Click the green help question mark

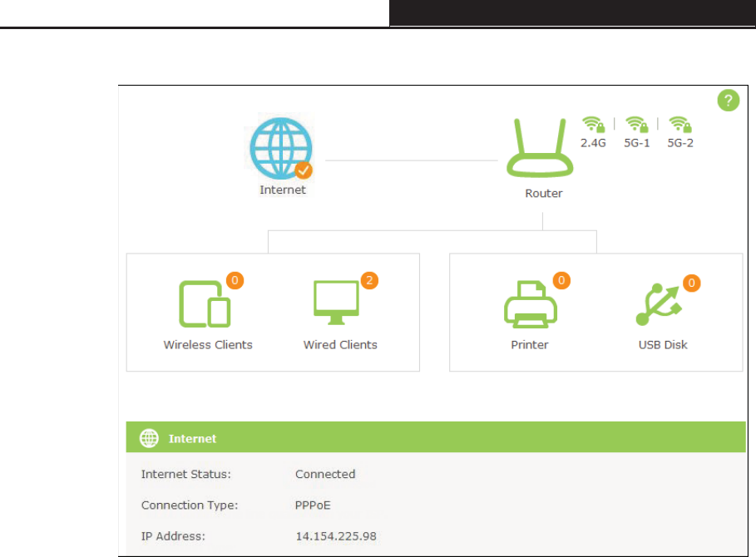click(x=728, y=101)
